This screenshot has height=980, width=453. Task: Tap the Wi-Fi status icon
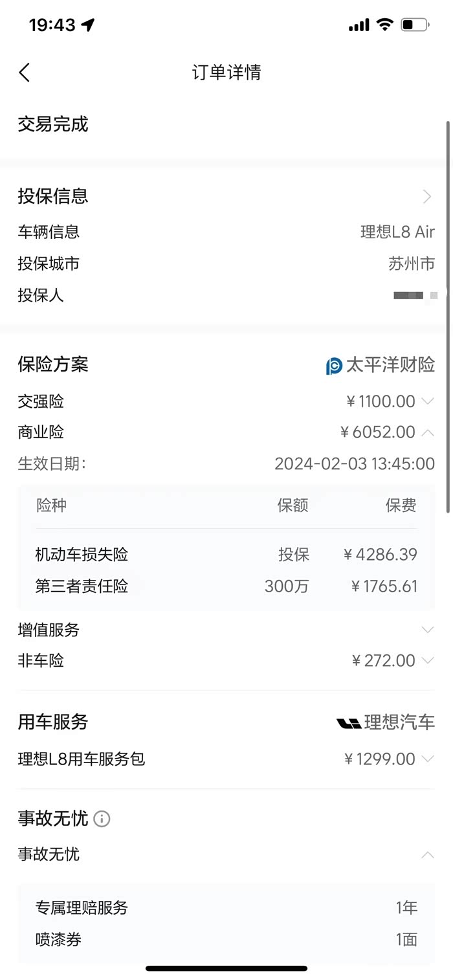click(385, 25)
